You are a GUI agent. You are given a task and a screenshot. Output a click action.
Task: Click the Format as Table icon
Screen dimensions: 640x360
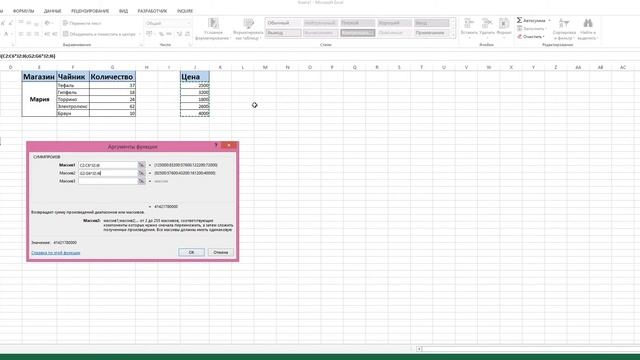[x=249, y=23]
